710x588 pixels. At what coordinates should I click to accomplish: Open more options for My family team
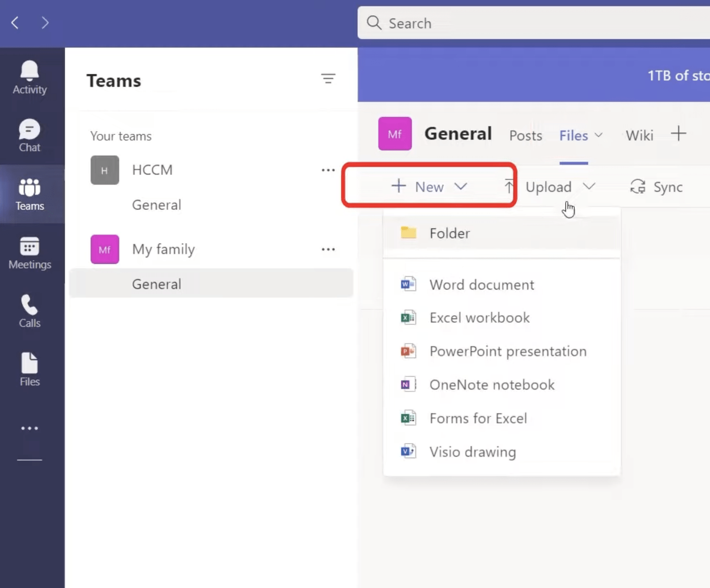pos(328,249)
